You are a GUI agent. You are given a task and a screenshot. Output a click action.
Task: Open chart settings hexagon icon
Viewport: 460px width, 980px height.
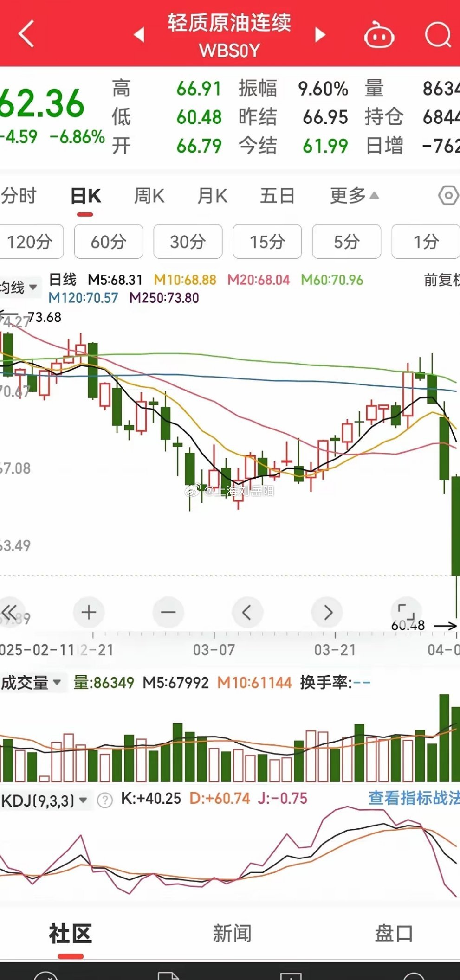[x=448, y=196]
